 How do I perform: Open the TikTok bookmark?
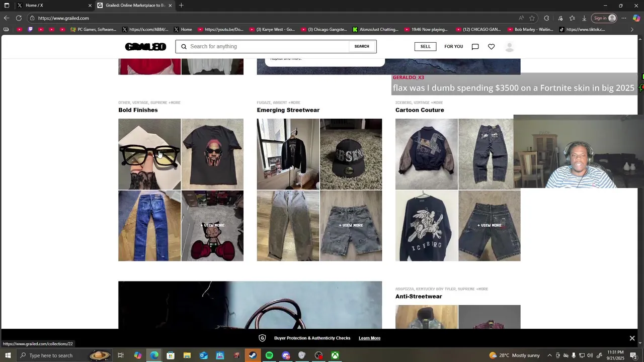(582, 30)
